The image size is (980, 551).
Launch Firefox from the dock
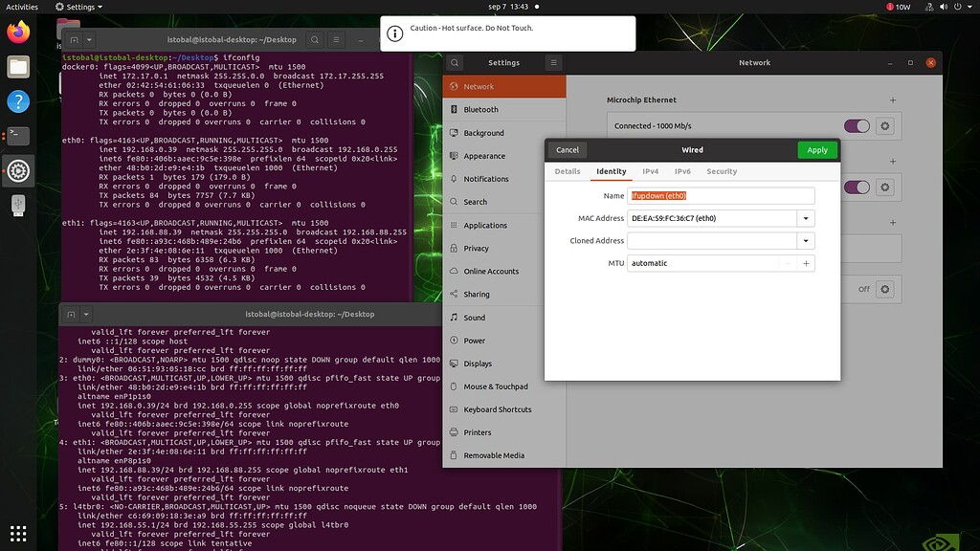pos(18,31)
